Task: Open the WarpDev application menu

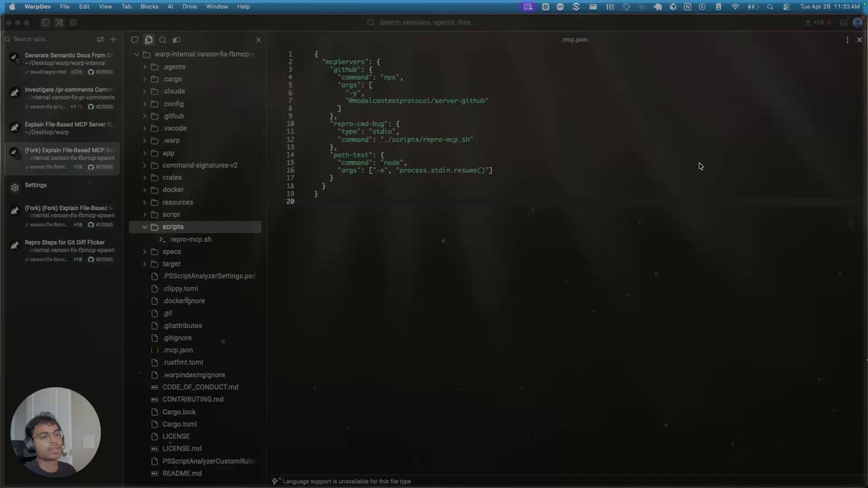Action: pos(37,6)
